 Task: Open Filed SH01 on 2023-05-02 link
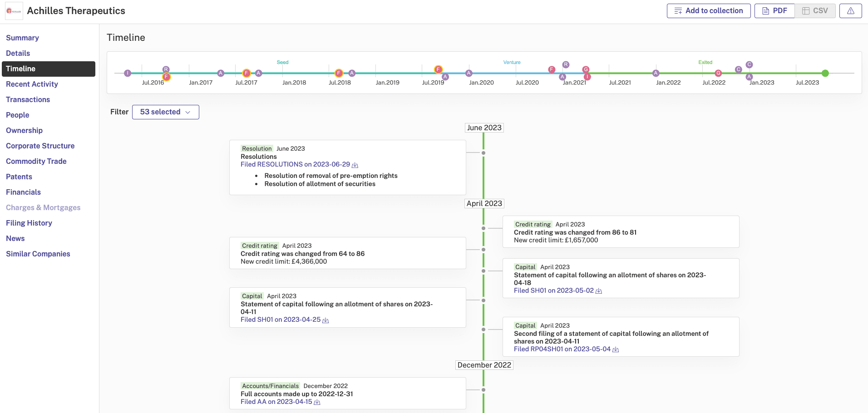coord(553,290)
